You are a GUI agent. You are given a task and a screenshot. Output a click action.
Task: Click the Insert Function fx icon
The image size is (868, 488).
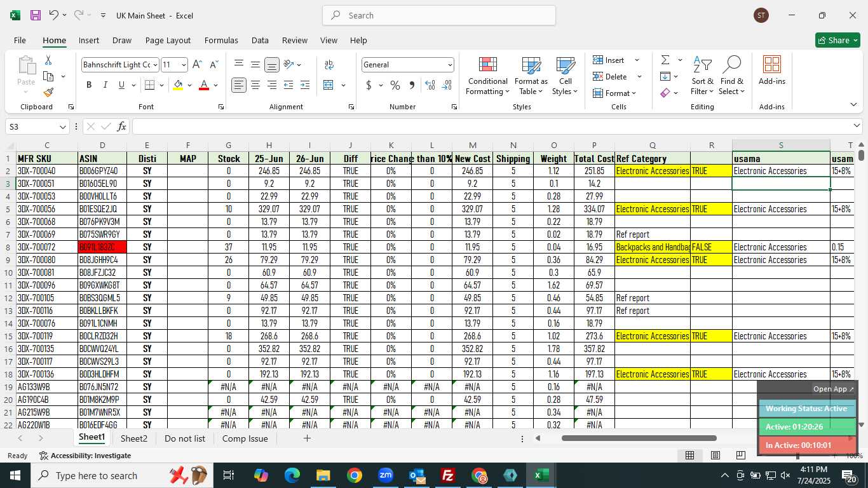122,126
